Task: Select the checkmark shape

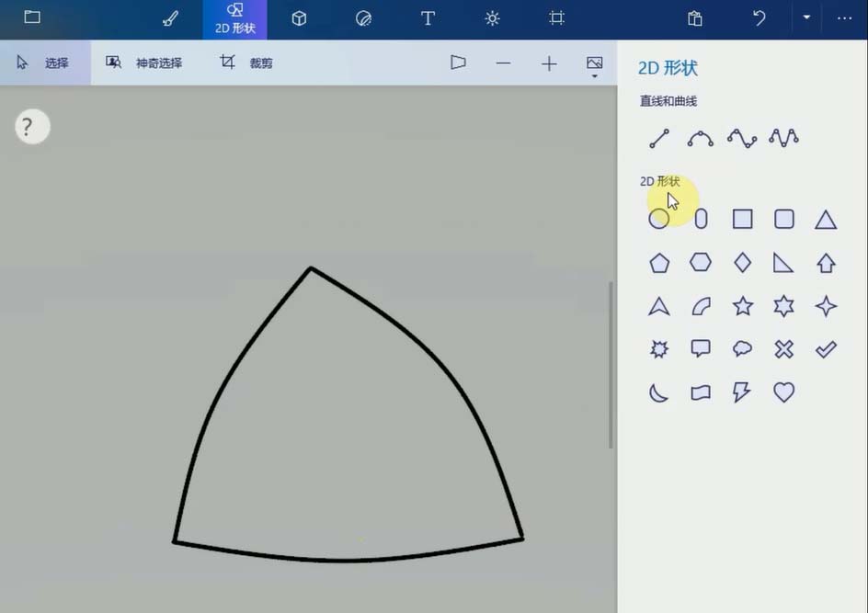Action: 826,349
